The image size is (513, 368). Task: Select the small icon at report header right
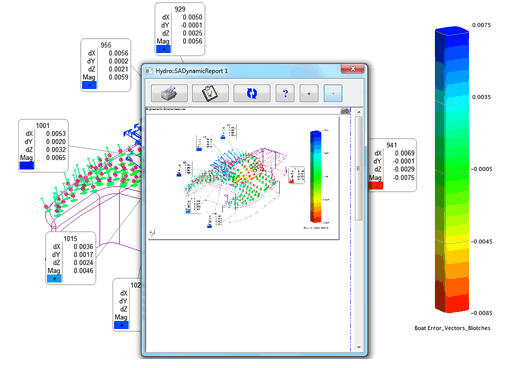point(345,111)
